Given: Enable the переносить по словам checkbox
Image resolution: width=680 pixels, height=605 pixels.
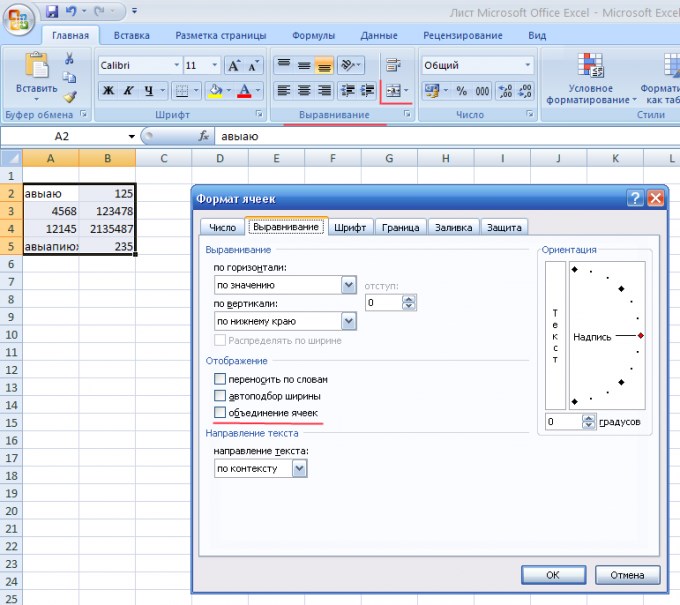Looking at the screenshot, I should [220, 379].
